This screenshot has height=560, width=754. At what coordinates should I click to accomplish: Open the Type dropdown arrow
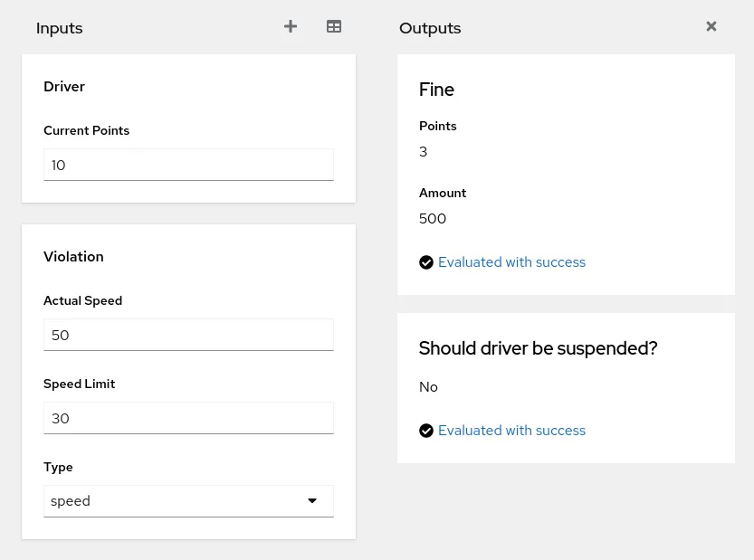point(312,501)
